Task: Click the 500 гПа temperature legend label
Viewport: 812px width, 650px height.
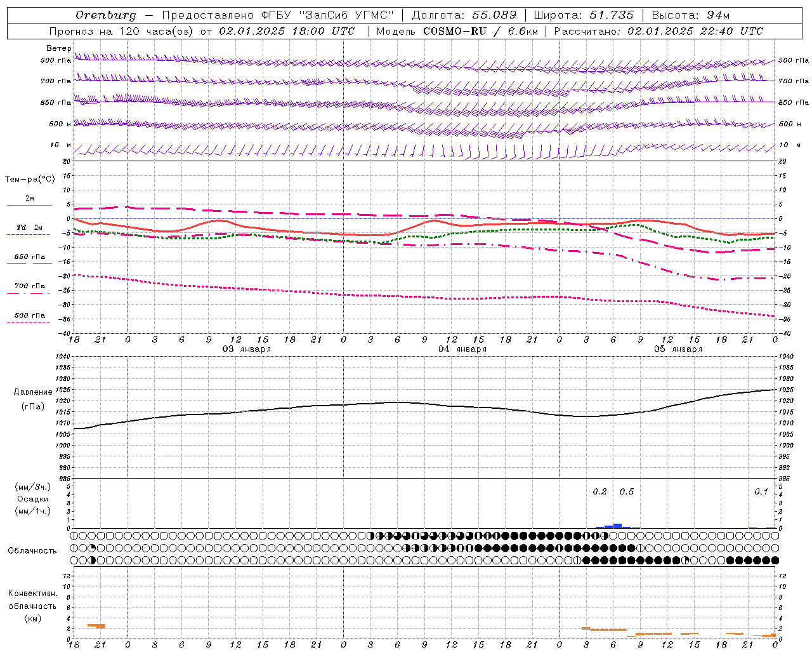Action: click(30, 315)
